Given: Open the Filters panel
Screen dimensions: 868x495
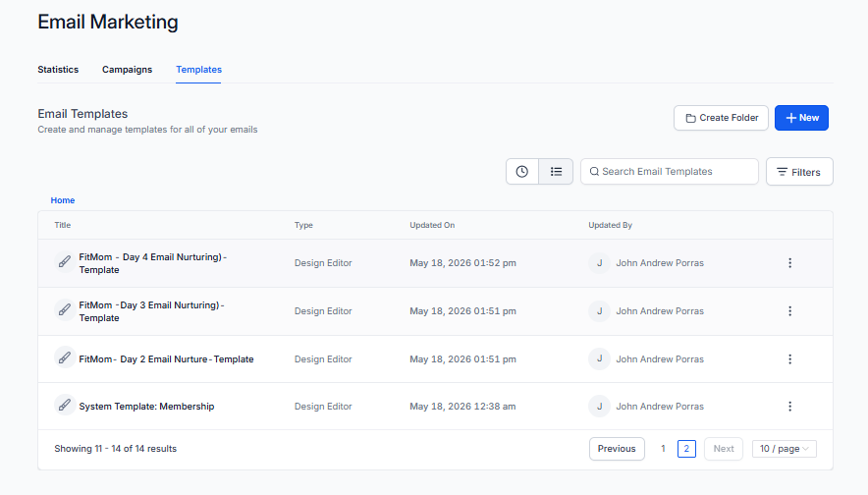Looking at the screenshot, I should click(799, 172).
